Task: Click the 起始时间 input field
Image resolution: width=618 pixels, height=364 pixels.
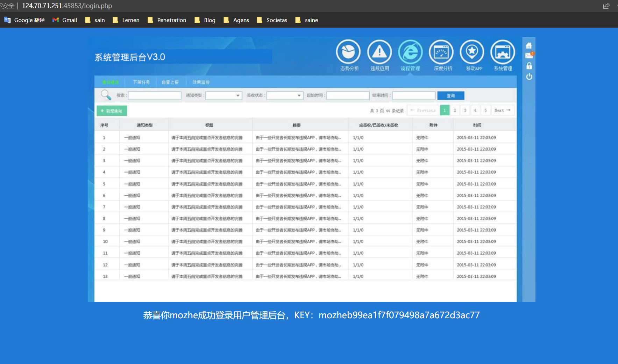Action: click(348, 95)
